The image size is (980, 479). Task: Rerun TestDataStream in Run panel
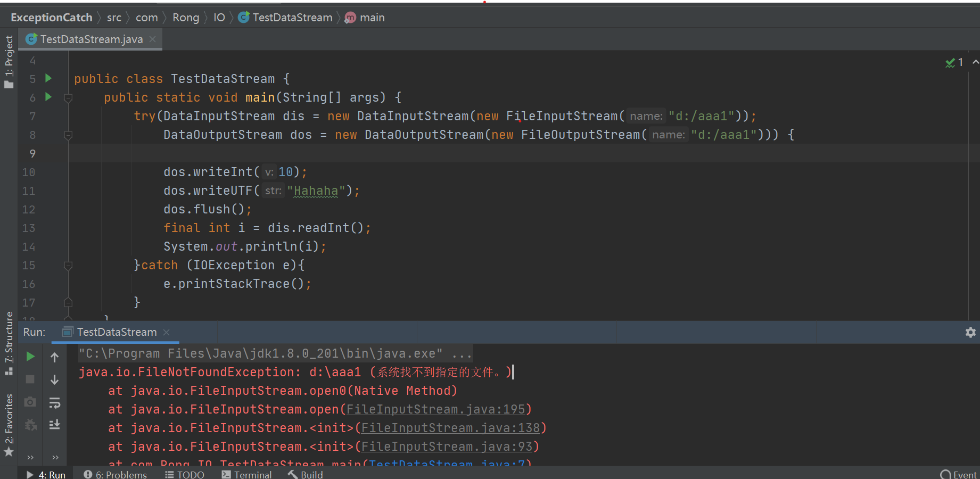pyautogui.click(x=30, y=357)
